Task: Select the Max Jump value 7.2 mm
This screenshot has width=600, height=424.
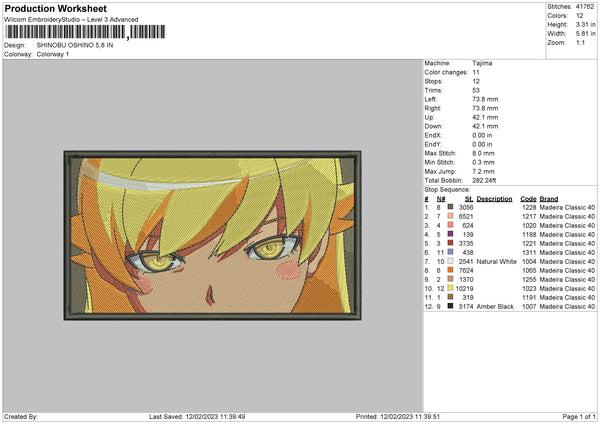Action: point(483,171)
